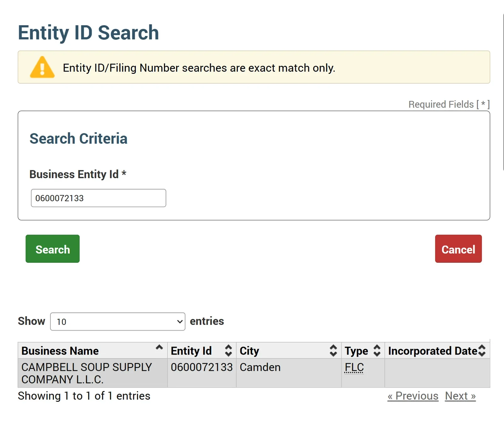Click the exact match only warning message
The height and width of the screenshot is (427, 504).
[x=199, y=68]
